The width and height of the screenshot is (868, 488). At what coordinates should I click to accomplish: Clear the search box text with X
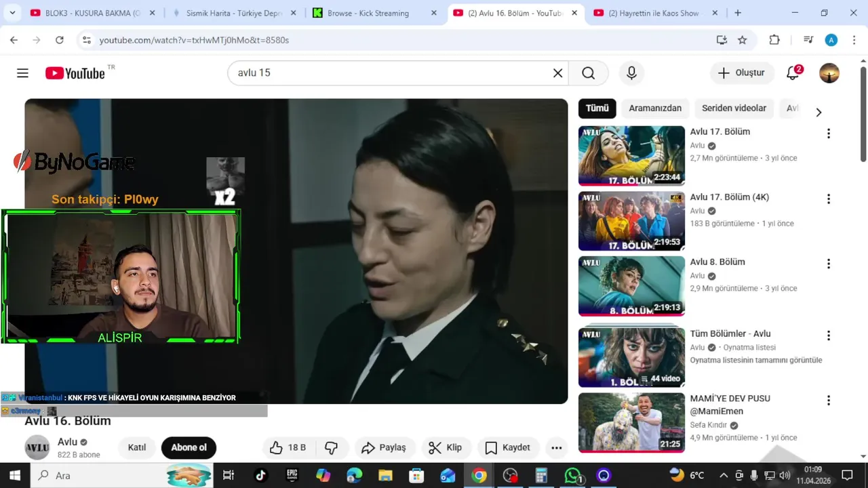tap(557, 73)
